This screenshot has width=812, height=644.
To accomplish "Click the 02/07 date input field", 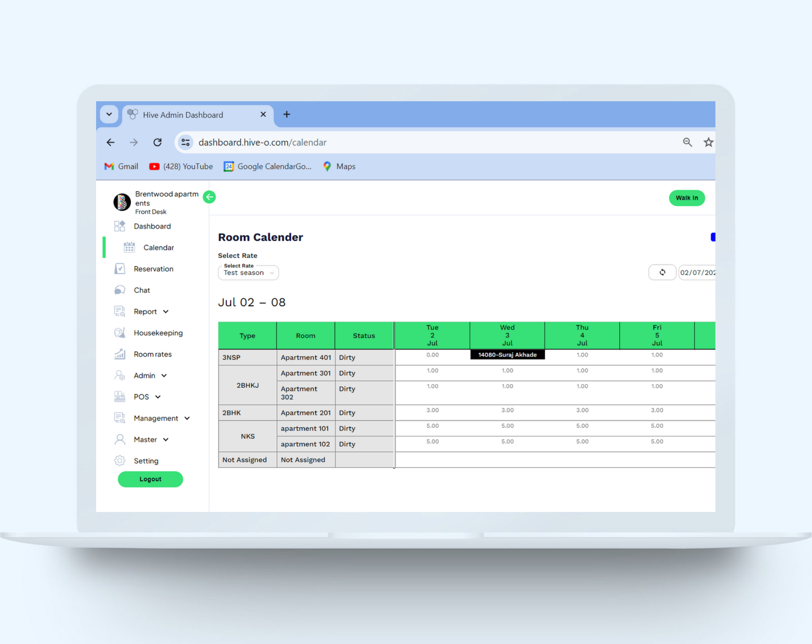I will [697, 273].
